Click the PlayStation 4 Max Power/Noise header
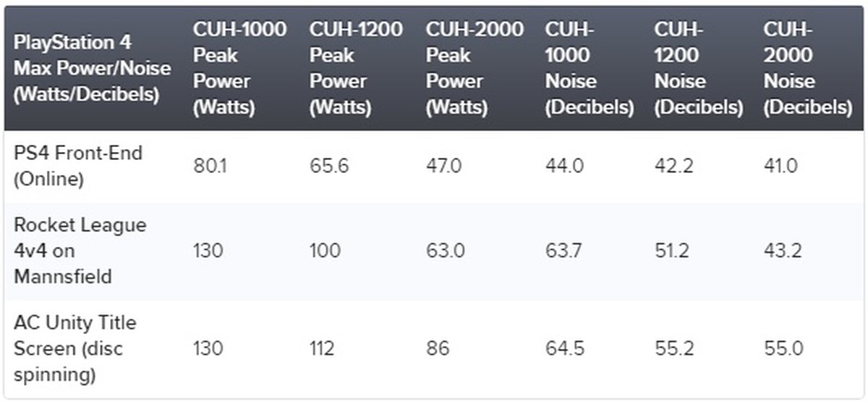The height and width of the screenshot is (404, 868). click(92, 68)
